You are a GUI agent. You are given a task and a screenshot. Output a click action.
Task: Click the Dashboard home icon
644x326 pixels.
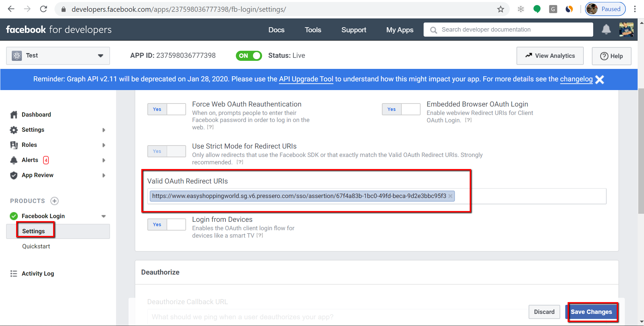tap(14, 115)
